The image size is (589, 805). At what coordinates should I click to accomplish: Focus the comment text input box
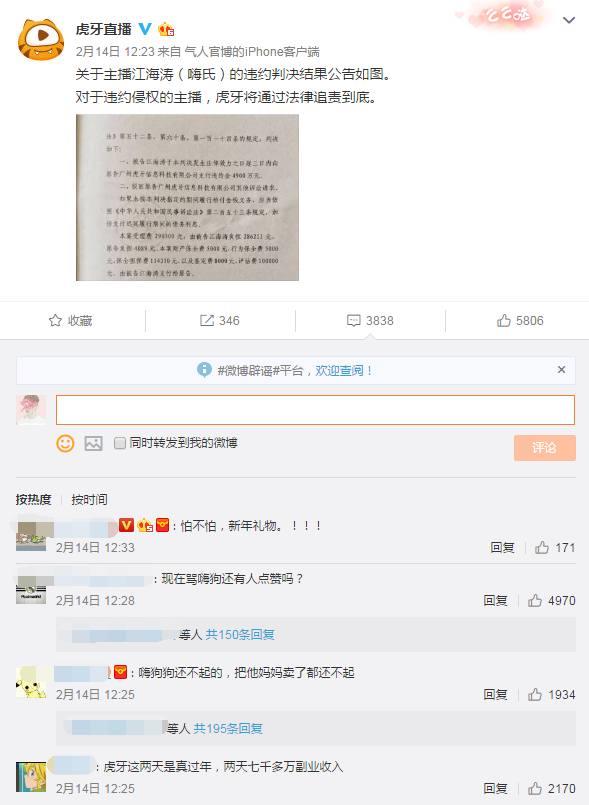315,410
